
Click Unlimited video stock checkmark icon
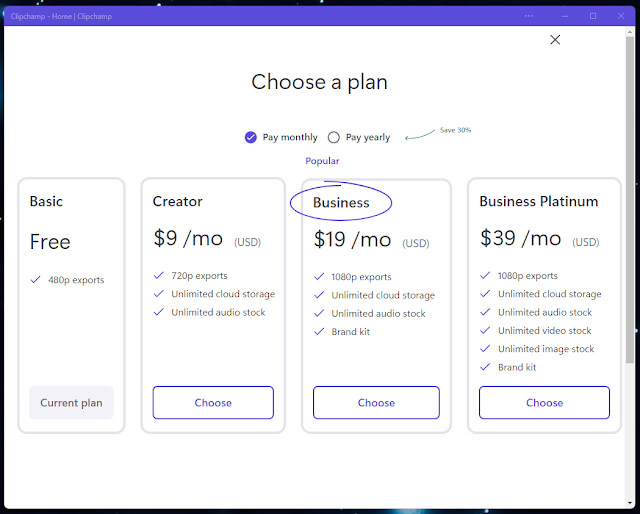[x=485, y=330]
